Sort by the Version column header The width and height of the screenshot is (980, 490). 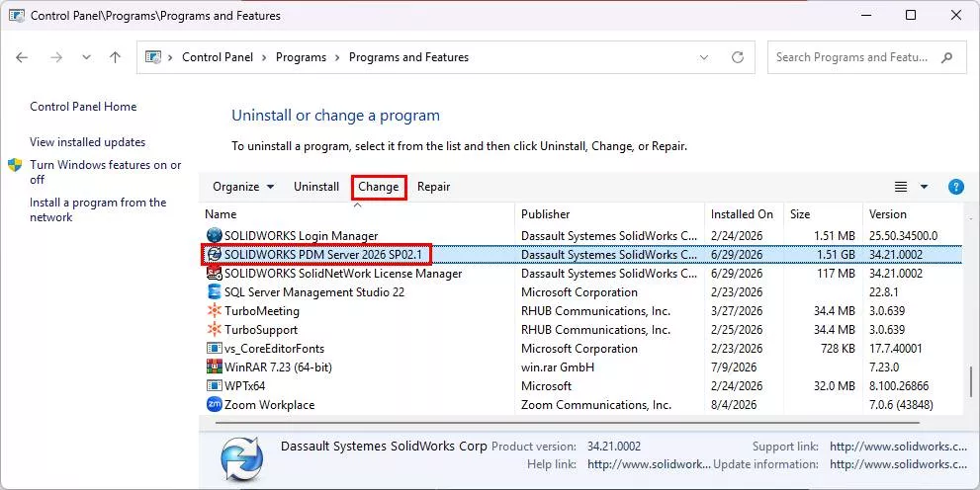[887, 214]
